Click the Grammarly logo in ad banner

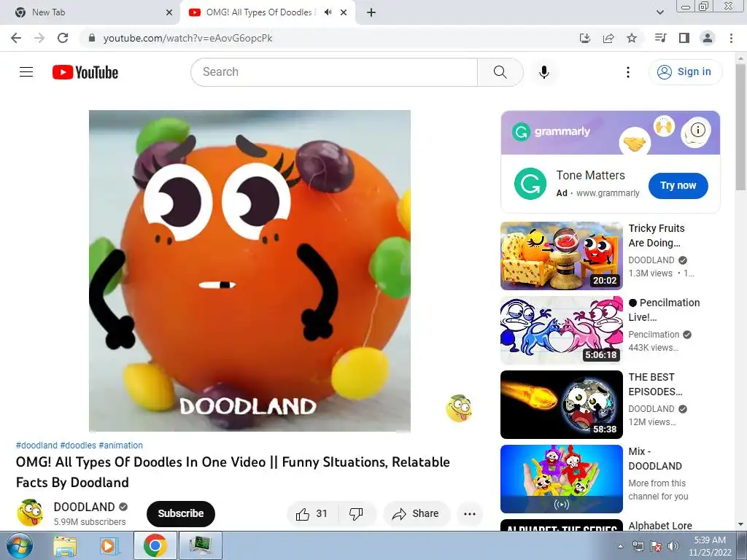coord(551,131)
